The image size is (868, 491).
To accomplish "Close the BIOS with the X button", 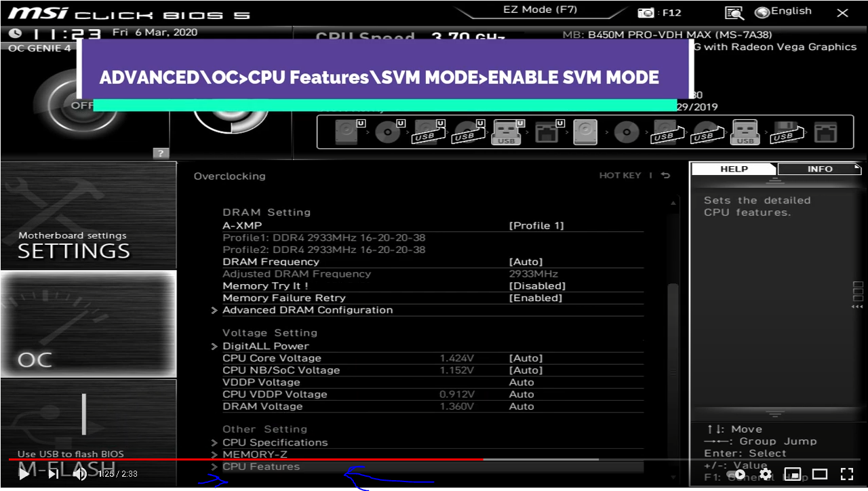I will click(842, 13).
